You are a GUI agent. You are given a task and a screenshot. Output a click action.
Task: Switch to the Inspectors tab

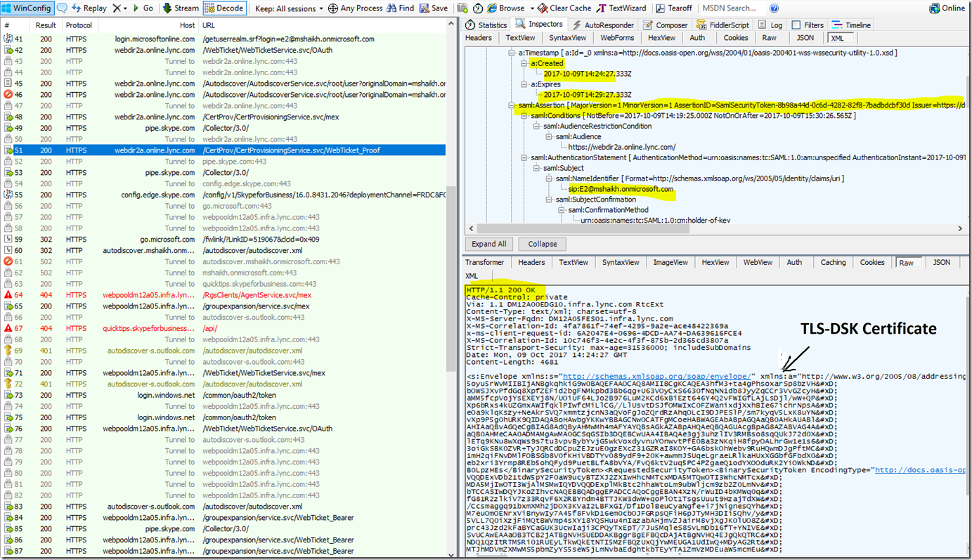pyautogui.click(x=539, y=25)
